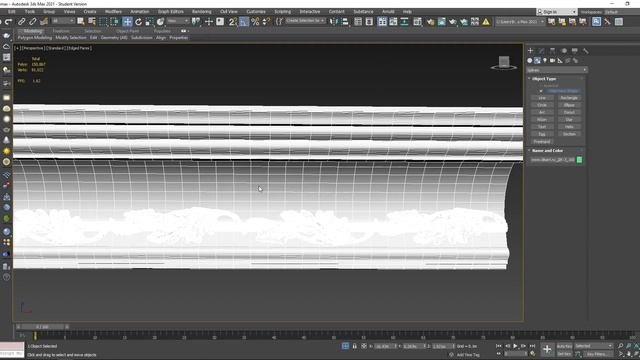Activate the Select and Rotate tool

tap(138, 22)
